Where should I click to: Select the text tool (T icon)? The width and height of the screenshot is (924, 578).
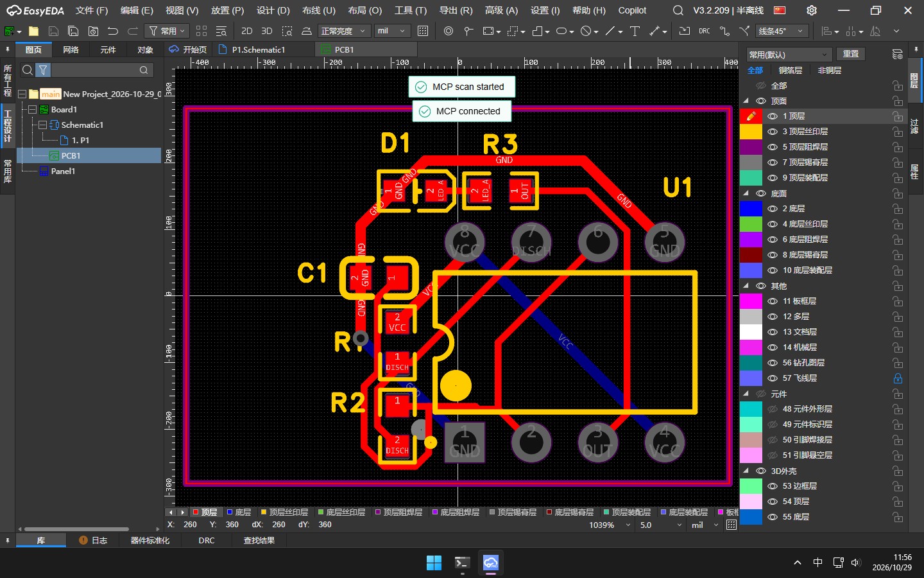click(x=635, y=31)
